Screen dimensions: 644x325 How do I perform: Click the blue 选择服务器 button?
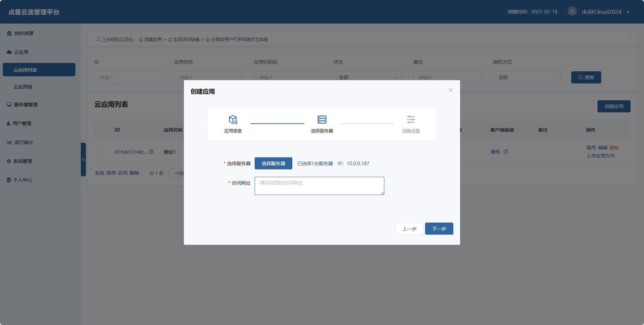pos(273,164)
